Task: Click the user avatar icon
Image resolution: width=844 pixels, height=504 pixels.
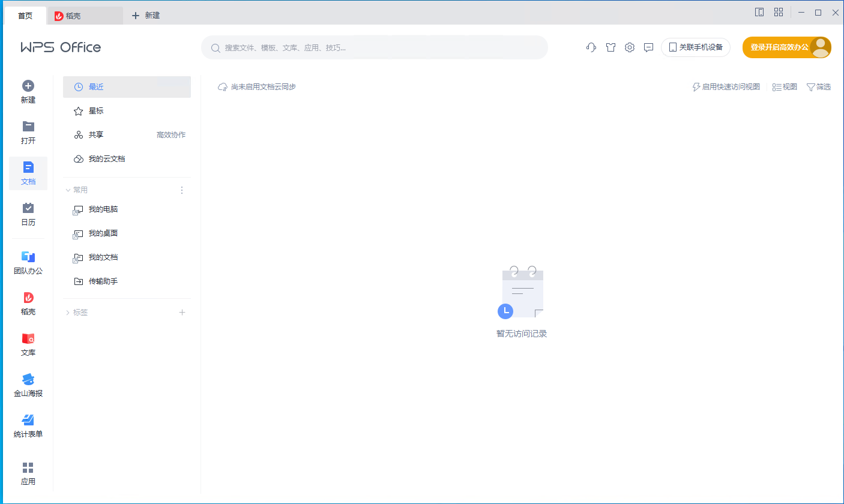Action: (820, 47)
